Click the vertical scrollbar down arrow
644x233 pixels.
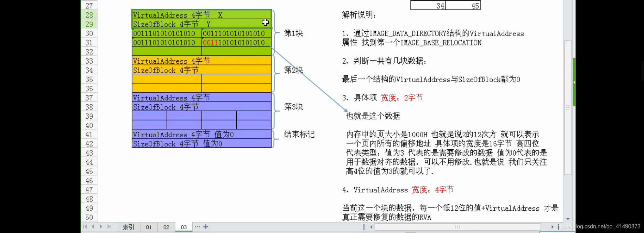click(568, 219)
